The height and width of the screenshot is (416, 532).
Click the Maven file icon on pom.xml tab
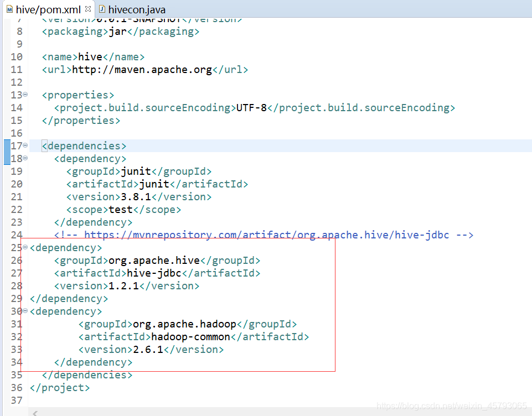[9, 9]
